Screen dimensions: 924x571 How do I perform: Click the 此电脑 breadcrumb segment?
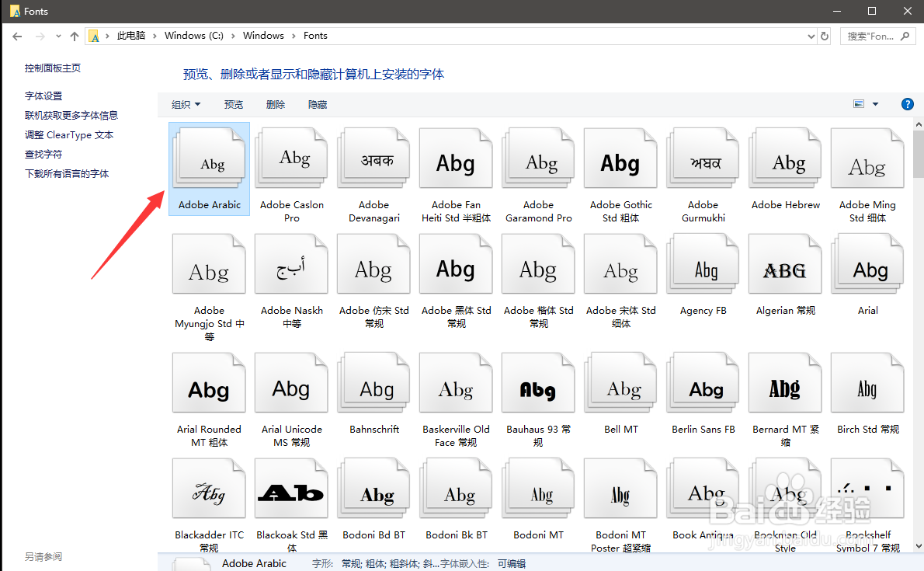click(130, 36)
